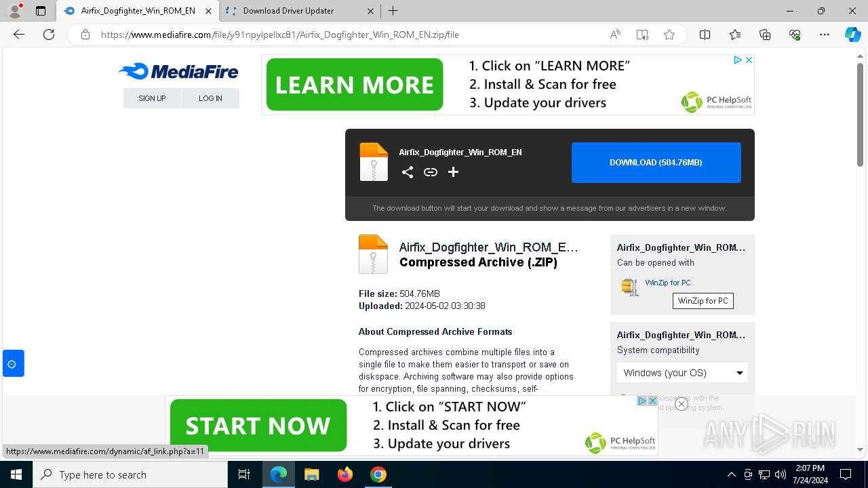Click the taskbar clock 2:07 PM
Screen dimensions: 868x488
click(810, 474)
